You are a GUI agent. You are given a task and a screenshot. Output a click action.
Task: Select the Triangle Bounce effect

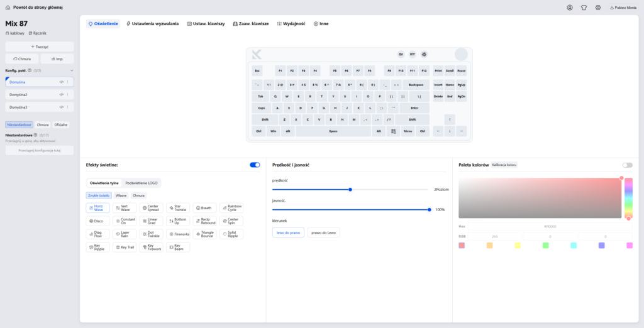click(204, 234)
